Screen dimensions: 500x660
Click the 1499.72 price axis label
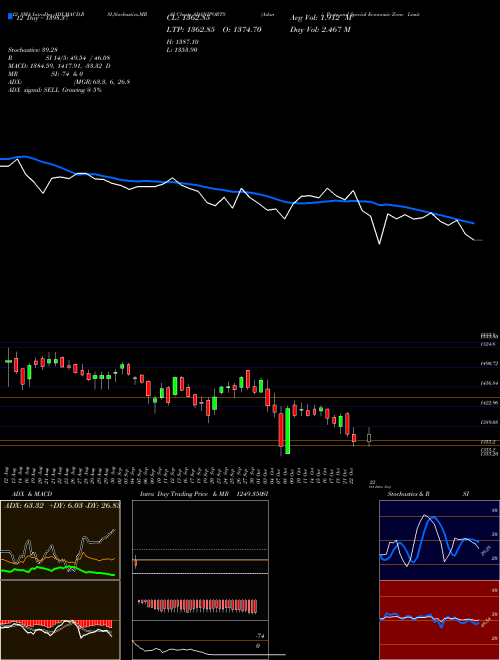(489, 363)
